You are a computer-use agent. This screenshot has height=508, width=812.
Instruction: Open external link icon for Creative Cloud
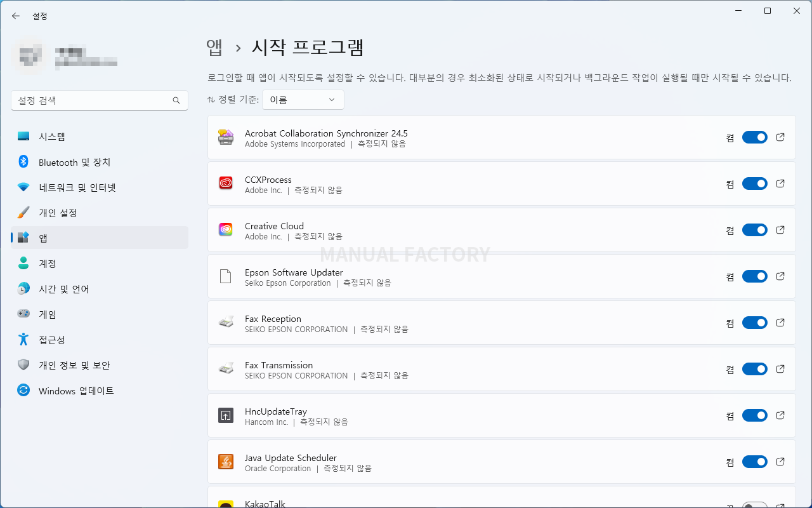click(780, 230)
